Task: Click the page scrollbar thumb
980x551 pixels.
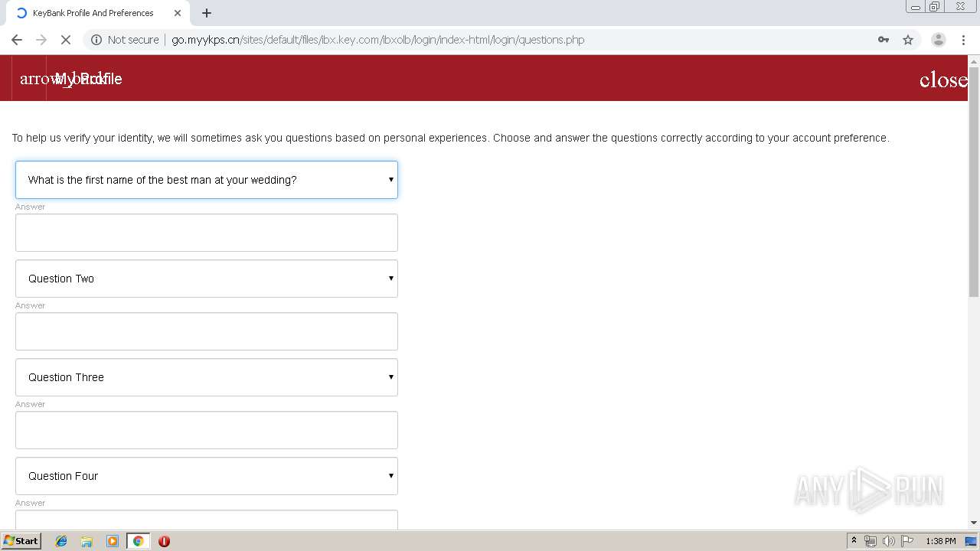Action: pos(974,182)
